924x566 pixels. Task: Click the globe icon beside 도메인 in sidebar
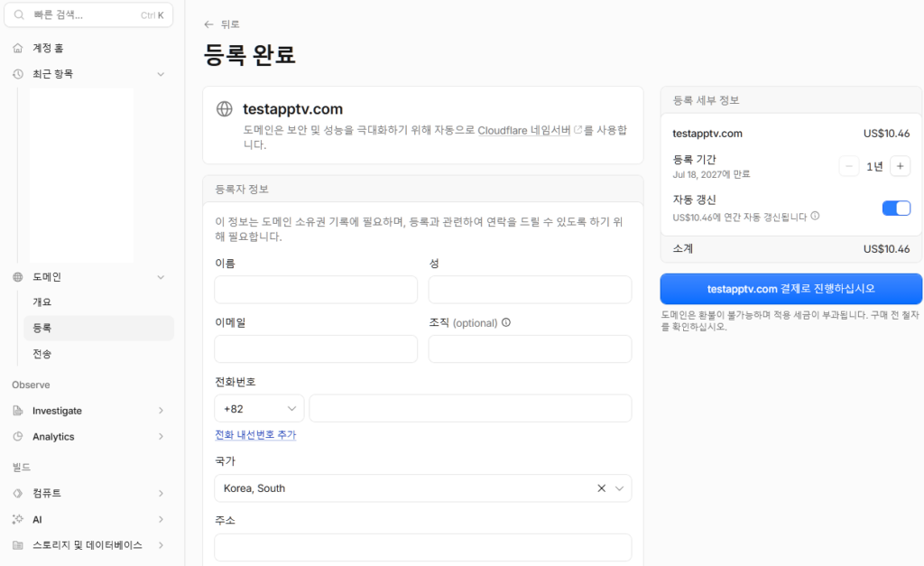(18, 277)
